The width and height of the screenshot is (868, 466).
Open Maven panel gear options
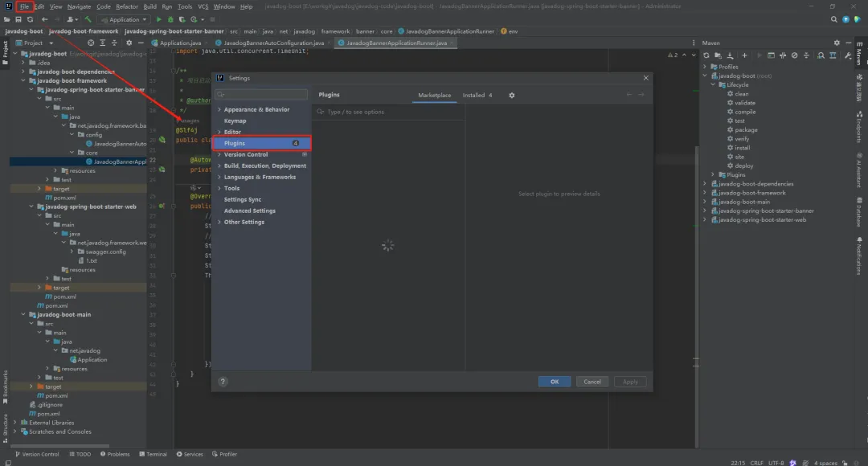point(837,43)
